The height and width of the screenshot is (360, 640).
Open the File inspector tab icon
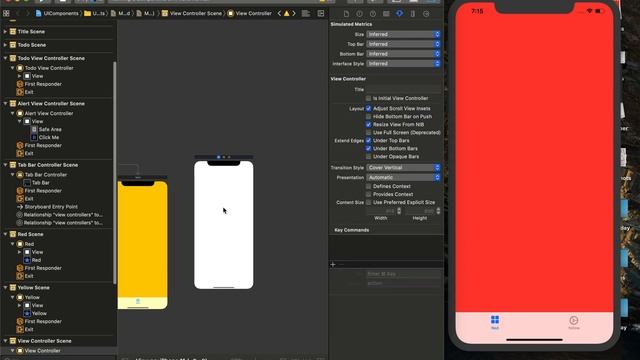coord(346,13)
